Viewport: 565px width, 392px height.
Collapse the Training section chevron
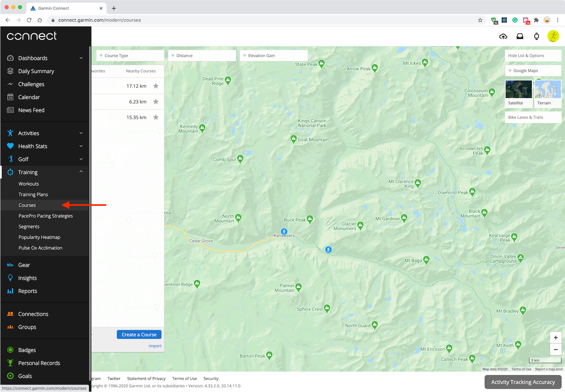(x=81, y=171)
